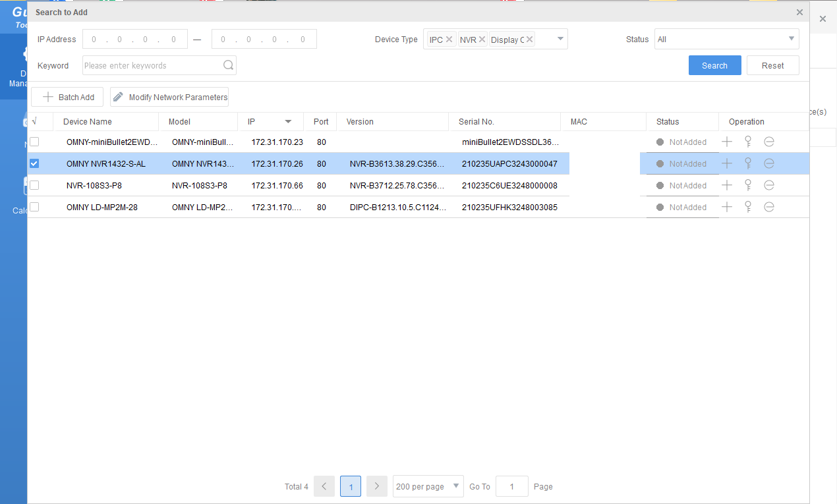
Task: Click the remove icon for NVR-108S3-P8 row
Action: tap(769, 185)
